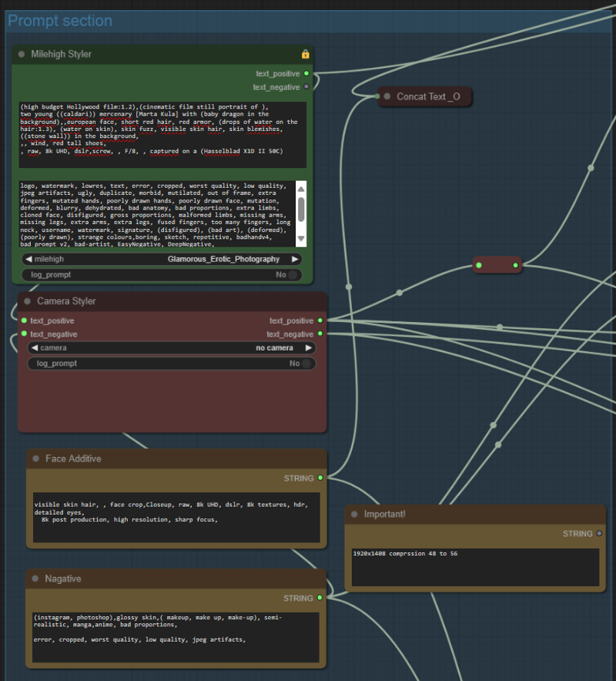This screenshot has height=681, width=616.
Task: Click Camera Styler text_negative input port
Action: coord(24,334)
